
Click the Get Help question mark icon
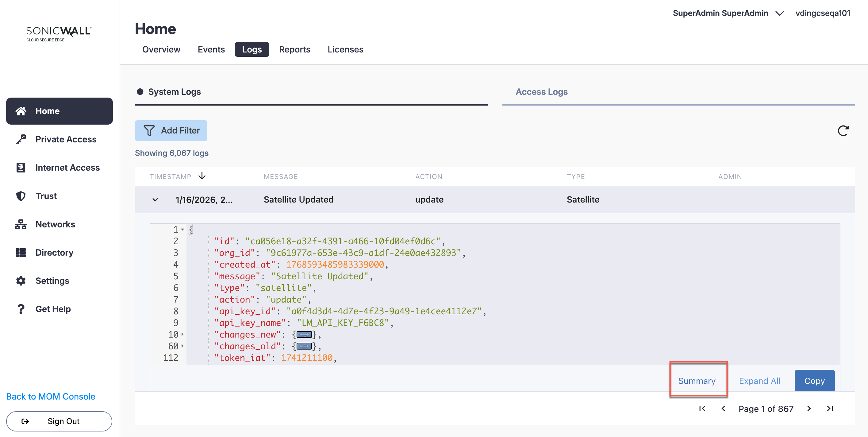(21, 309)
